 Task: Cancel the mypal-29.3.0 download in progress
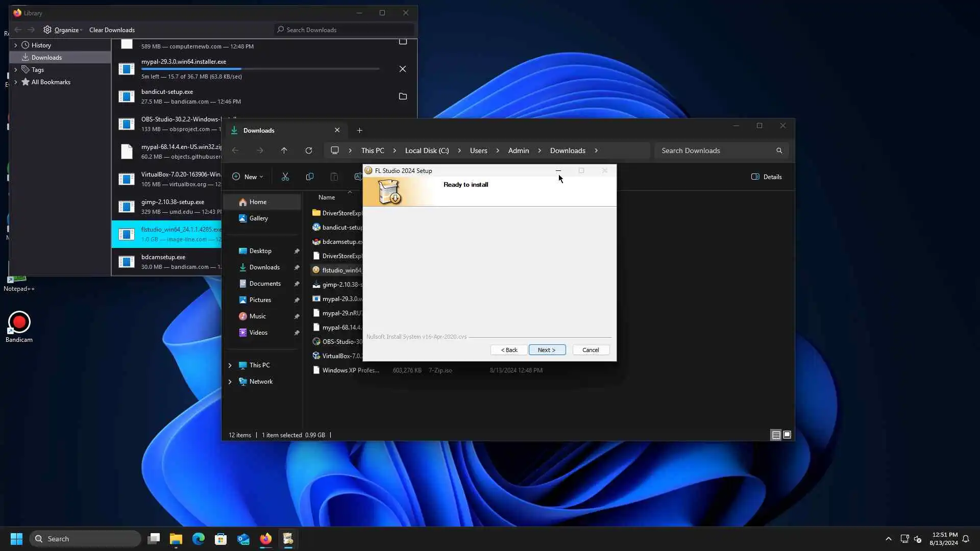point(403,69)
